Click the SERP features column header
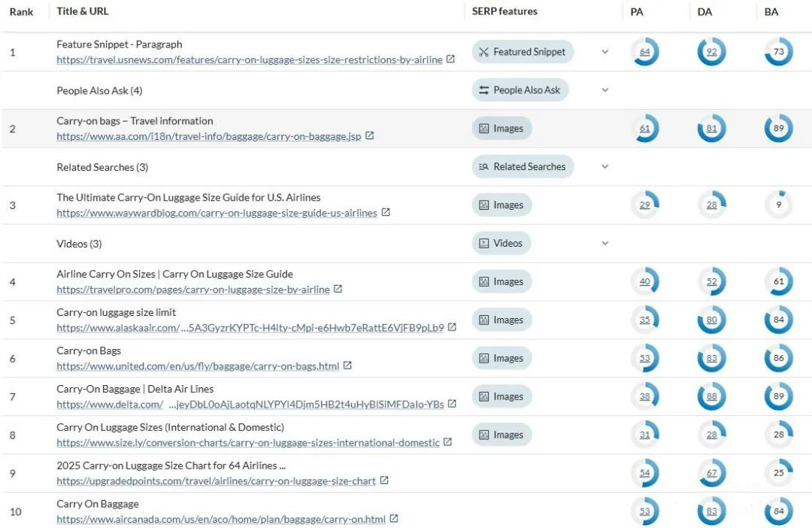This screenshot has width=812, height=528. point(504,11)
